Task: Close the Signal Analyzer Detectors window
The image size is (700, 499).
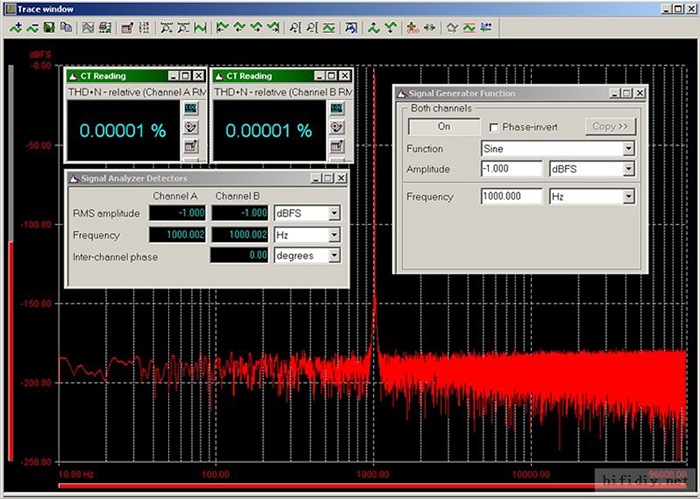Action: click(x=341, y=178)
